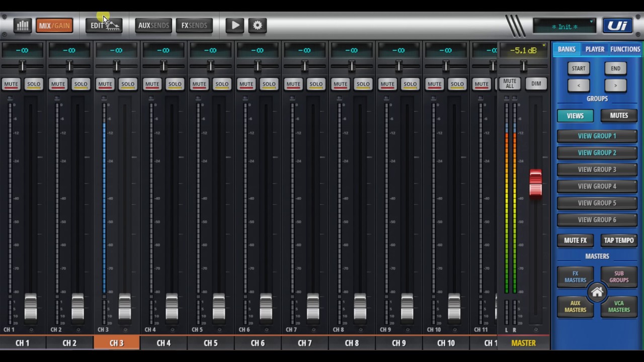Image resolution: width=644 pixels, height=362 pixels.
Task: Click the Ui logo button
Action: (x=618, y=26)
